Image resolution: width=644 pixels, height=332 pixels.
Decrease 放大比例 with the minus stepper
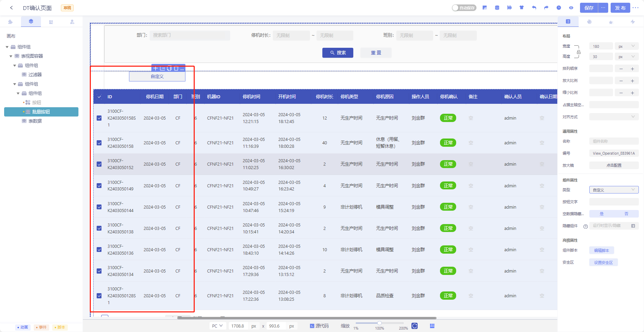(x=621, y=81)
